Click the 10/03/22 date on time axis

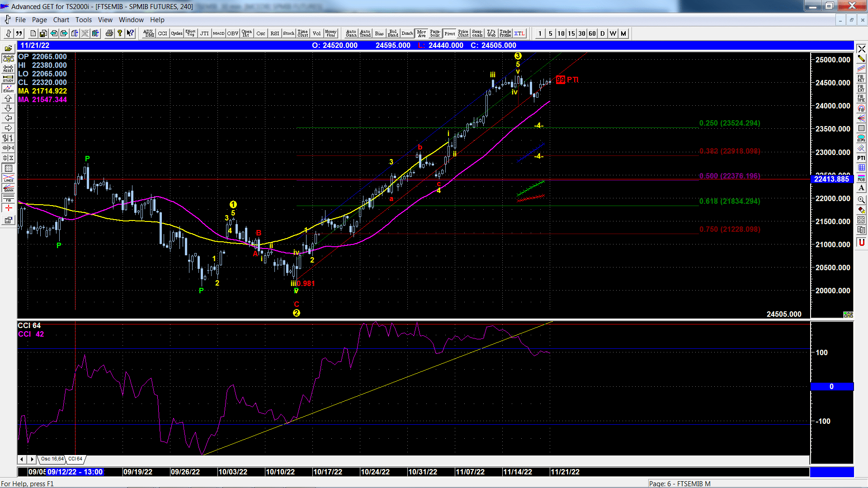tap(233, 472)
